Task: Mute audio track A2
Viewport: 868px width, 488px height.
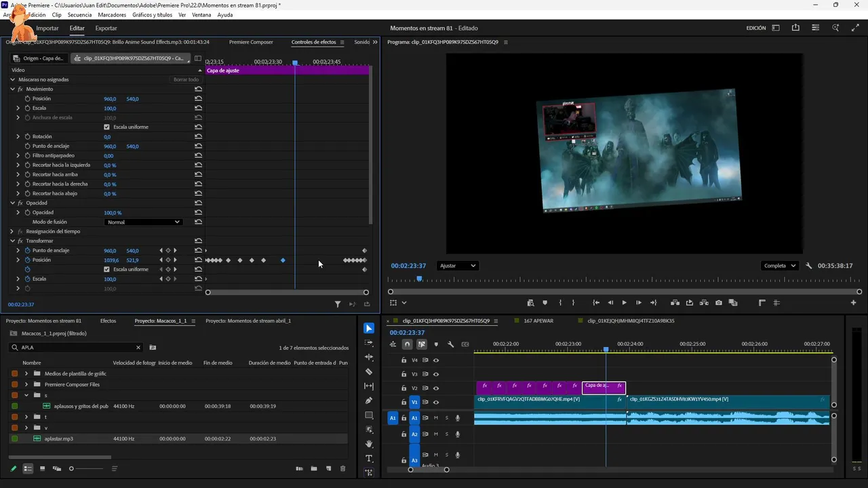Action: 436,434
